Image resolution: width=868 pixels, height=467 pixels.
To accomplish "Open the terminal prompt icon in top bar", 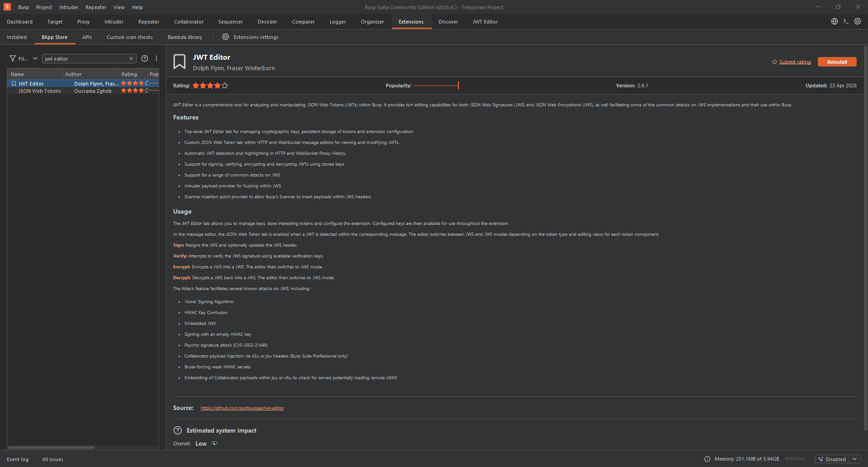I will tap(846, 21).
